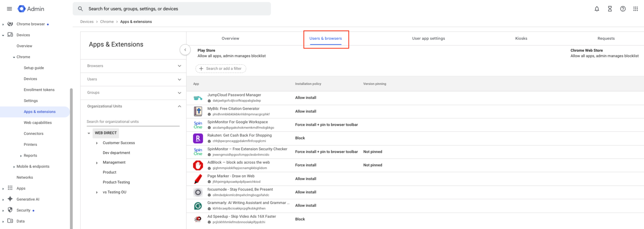Collapse the Organizational Units section
Image resolution: width=644 pixels, height=229 pixels.
[x=180, y=106]
